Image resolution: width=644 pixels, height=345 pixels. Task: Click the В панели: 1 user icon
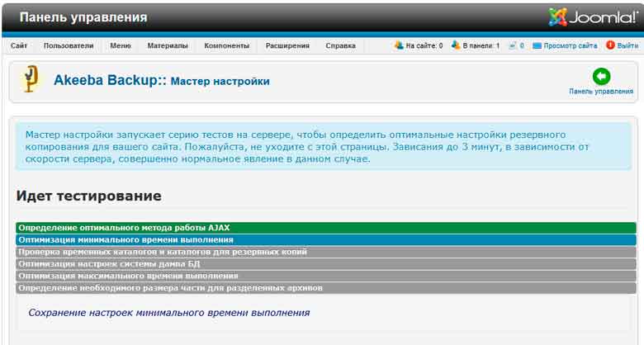coord(456,45)
